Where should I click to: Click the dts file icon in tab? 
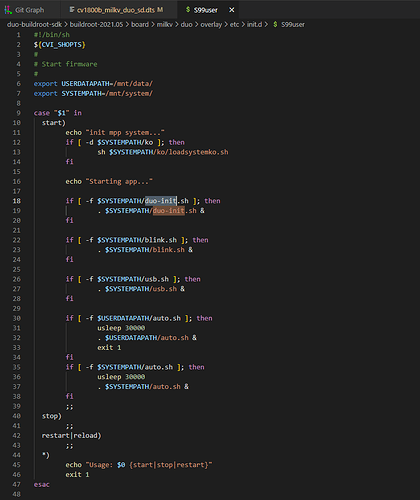[x=72, y=10]
